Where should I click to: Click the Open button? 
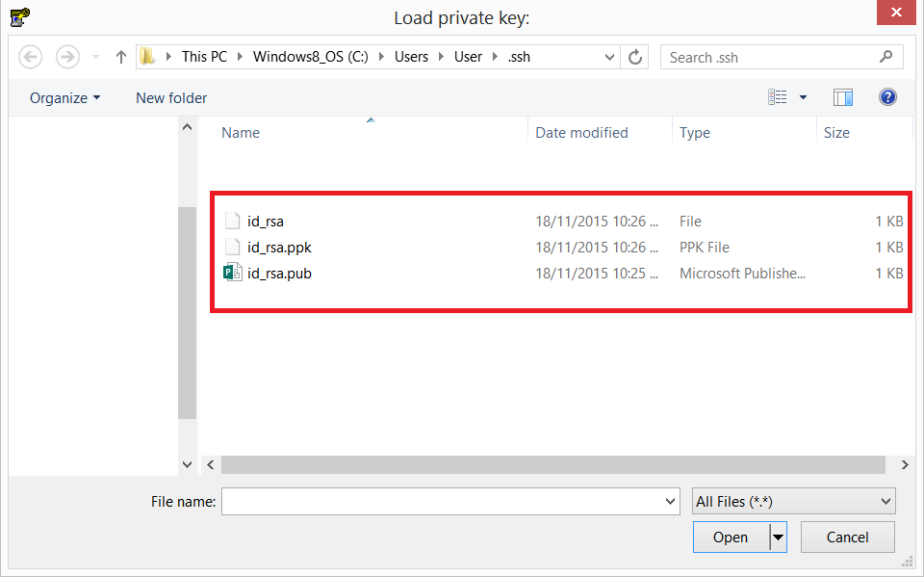tap(731, 537)
